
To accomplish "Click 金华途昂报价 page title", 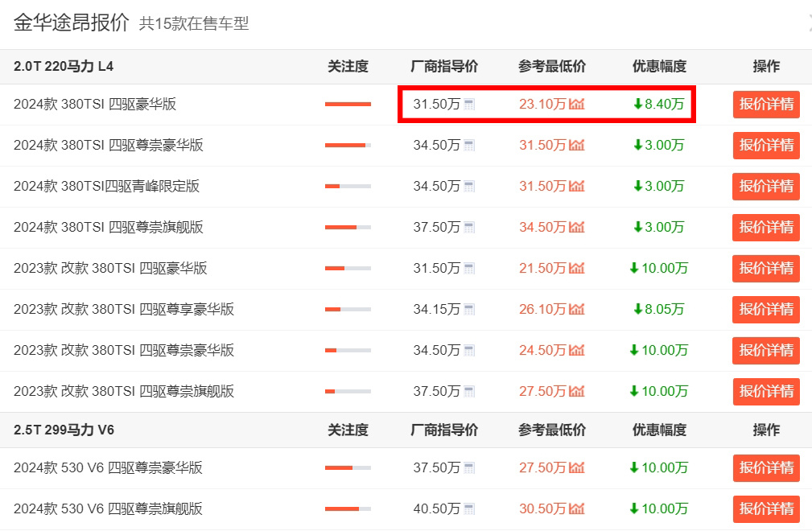I will click(x=71, y=23).
